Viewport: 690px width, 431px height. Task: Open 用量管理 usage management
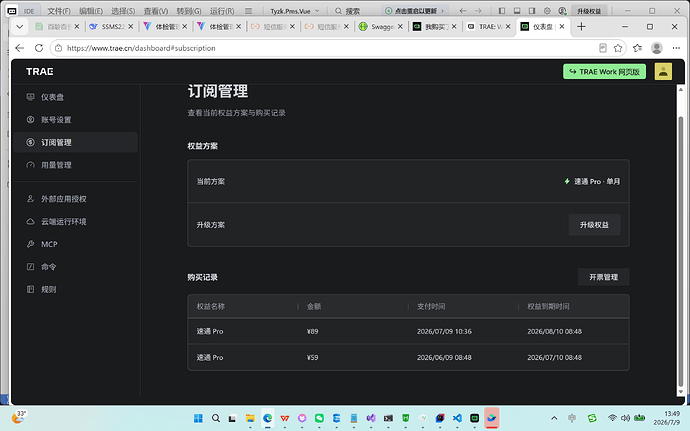(x=75, y=165)
